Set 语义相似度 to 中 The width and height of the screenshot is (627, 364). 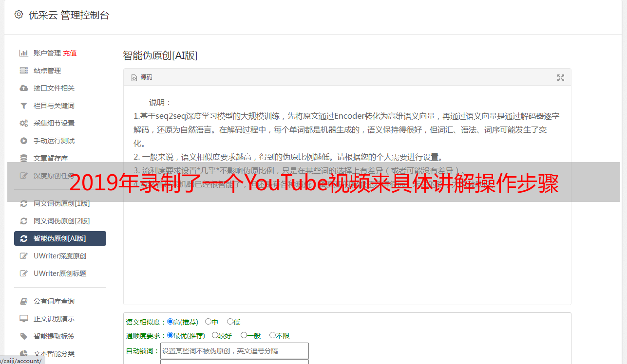(x=208, y=322)
